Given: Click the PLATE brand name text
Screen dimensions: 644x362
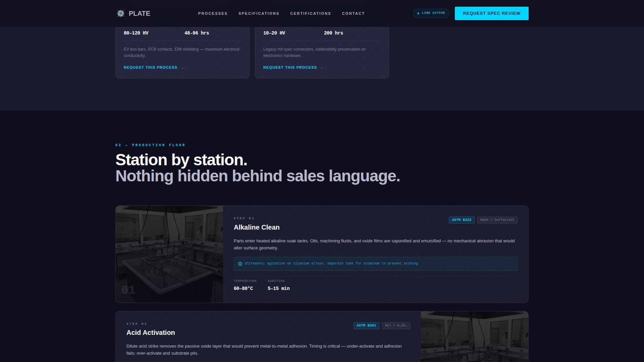Looking at the screenshot, I should (x=139, y=13).
